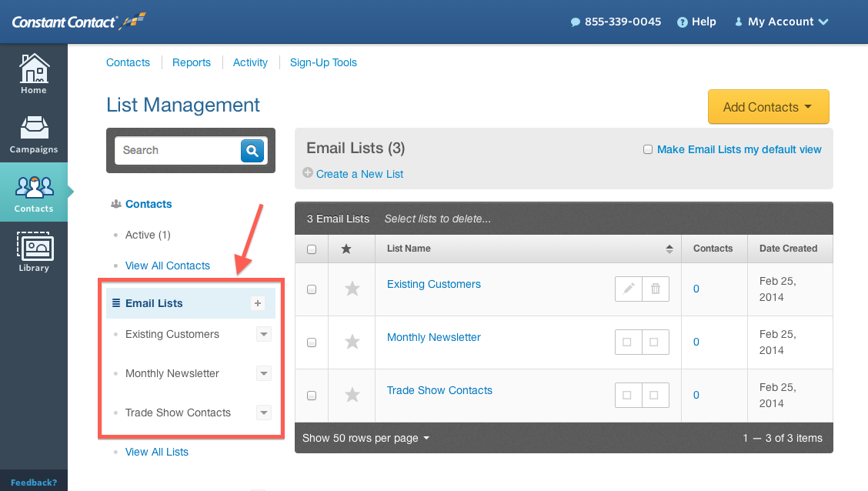The height and width of the screenshot is (491, 868).
Task: Click the View All Lists link
Action: pyautogui.click(x=157, y=453)
